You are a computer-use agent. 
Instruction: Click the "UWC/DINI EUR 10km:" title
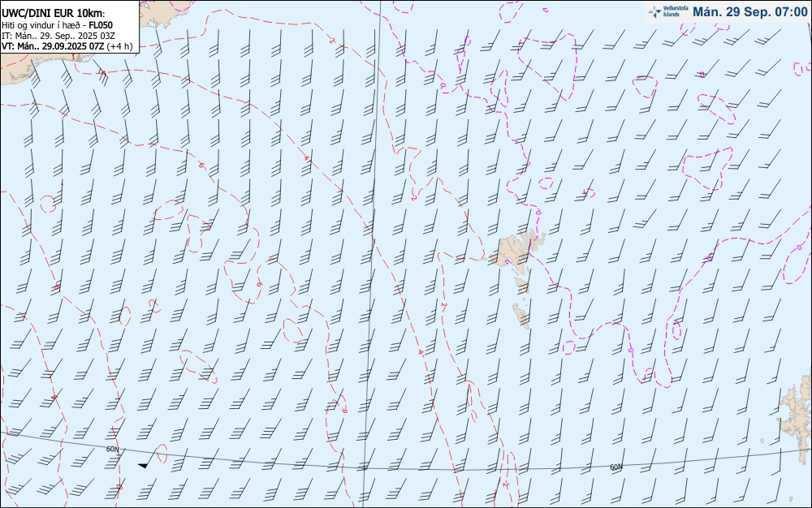coord(54,14)
